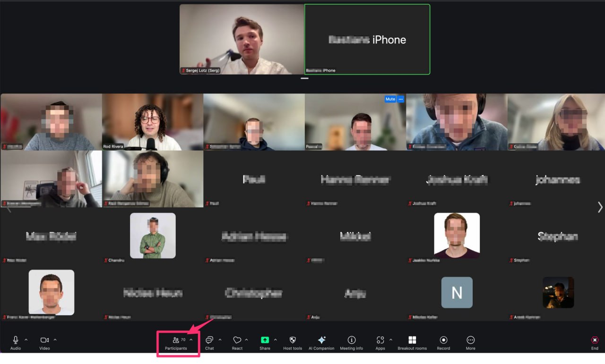Mute Paul's video tile
Screen dimensions: 605x364
389,99
